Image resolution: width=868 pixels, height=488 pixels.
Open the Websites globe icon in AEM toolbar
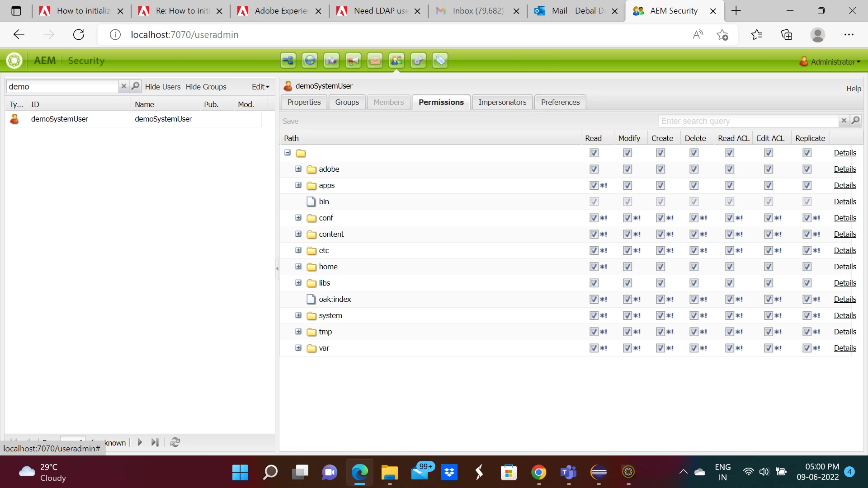click(x=310, y=61)
